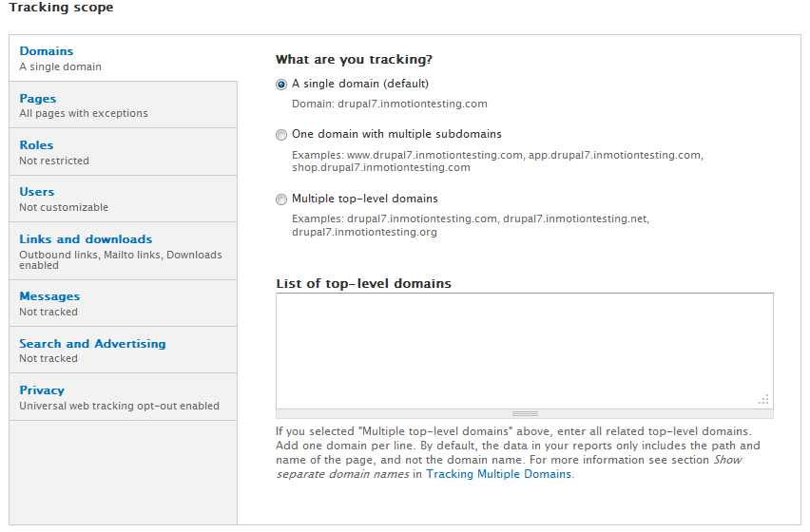Viewport: 810px width, 532px height.
Task: Open the Search and Advertising tab
Action: 92,344
